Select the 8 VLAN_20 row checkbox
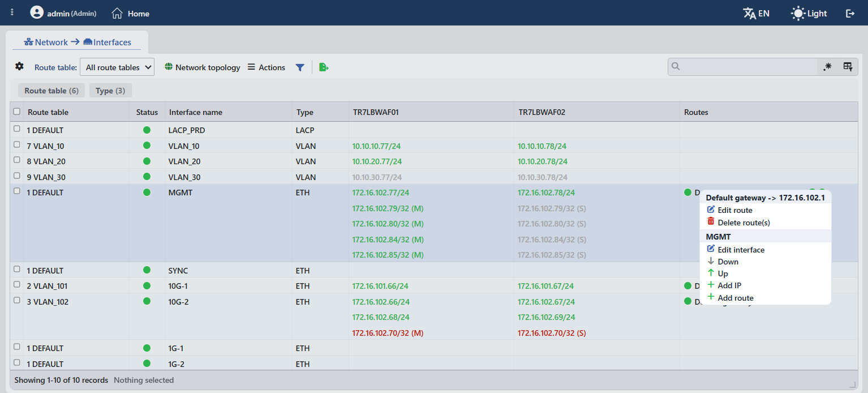Screen dimensions: 868x393 pyautogui.click(x=17, y=161)
